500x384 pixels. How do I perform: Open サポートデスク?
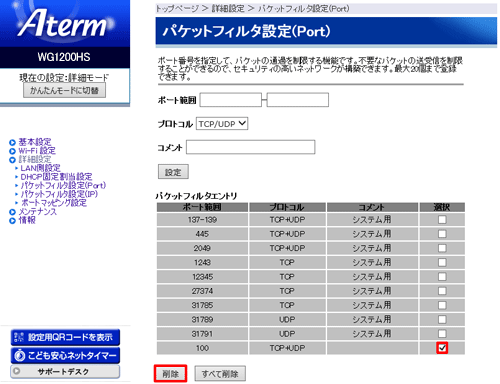click(65, 372)
